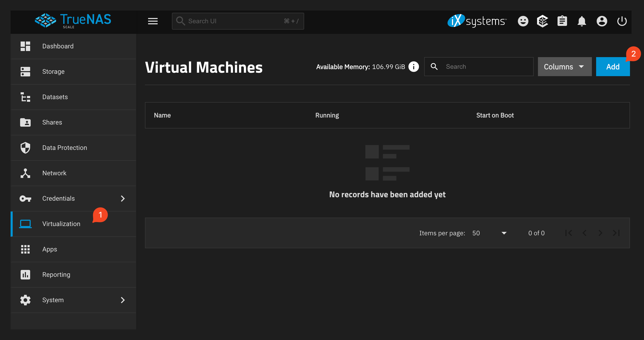
Task: Change items per page from 50
Action: click(x=489, y=233)
